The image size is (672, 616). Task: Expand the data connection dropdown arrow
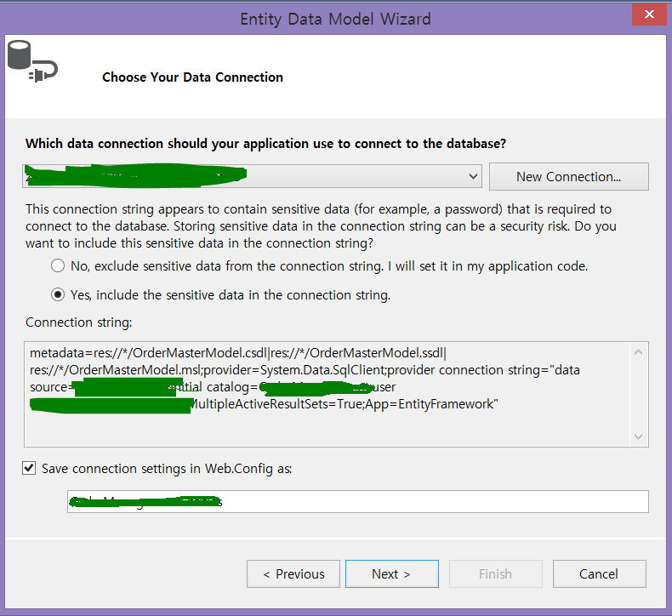point(474,177)
